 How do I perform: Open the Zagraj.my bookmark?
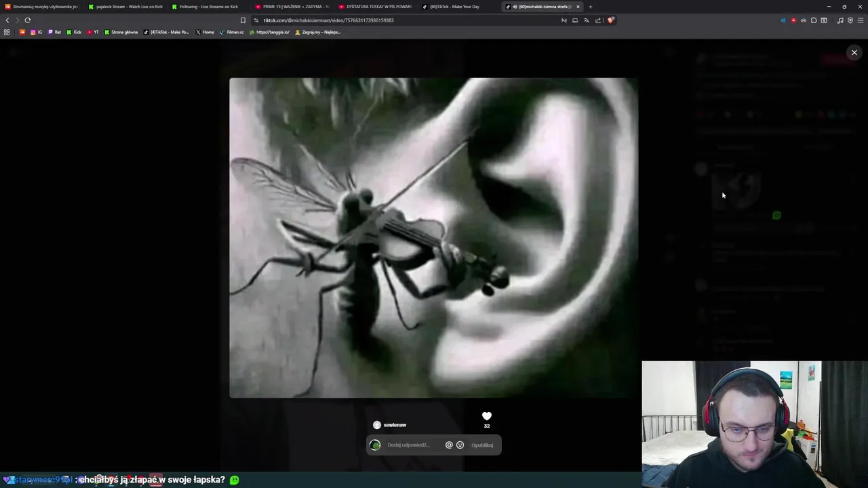[x=317, y=32]
